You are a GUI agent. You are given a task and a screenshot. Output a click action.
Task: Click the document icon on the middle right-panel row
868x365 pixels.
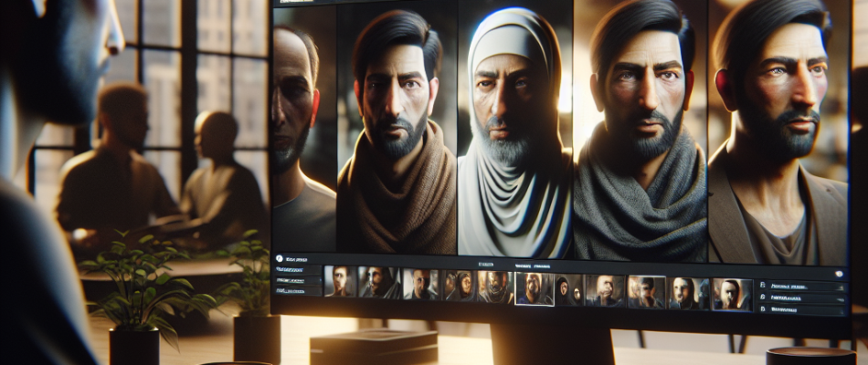pos(762,297)
